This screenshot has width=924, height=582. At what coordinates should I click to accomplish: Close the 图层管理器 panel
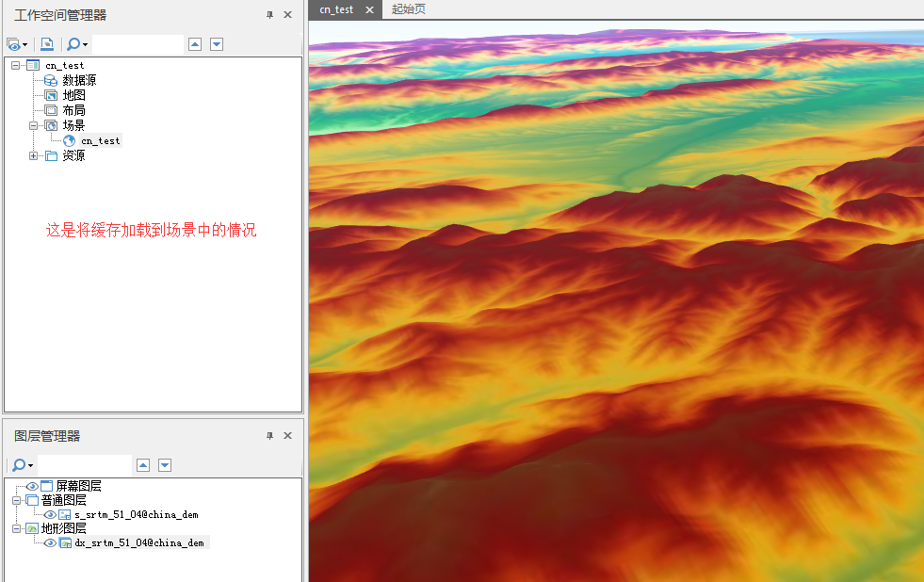click(287, 436)
